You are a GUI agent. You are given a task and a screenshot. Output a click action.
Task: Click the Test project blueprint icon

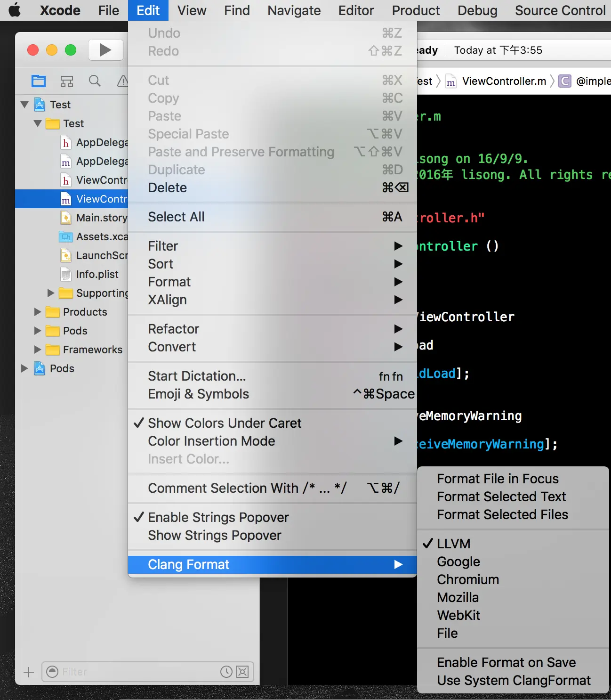(x=40, y=105)
